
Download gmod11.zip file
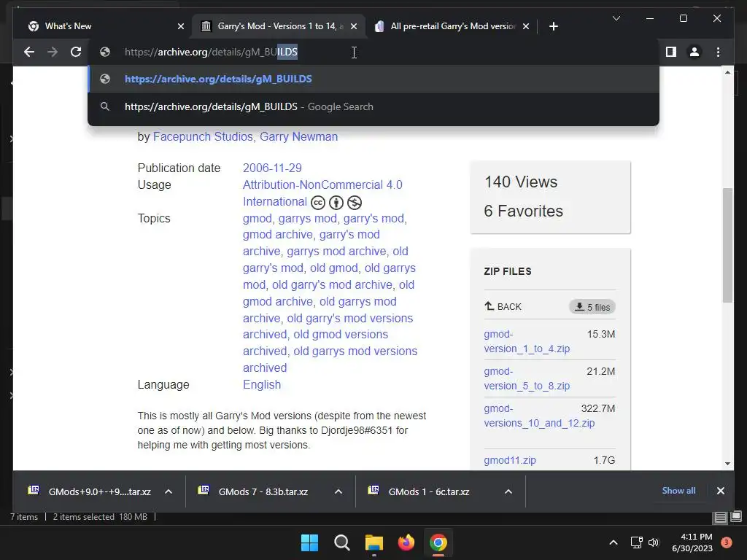pos(510,461)
